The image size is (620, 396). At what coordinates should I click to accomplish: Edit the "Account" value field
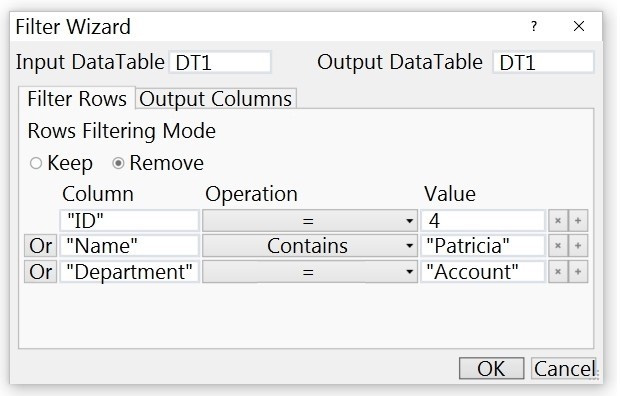tap(483, 272)
